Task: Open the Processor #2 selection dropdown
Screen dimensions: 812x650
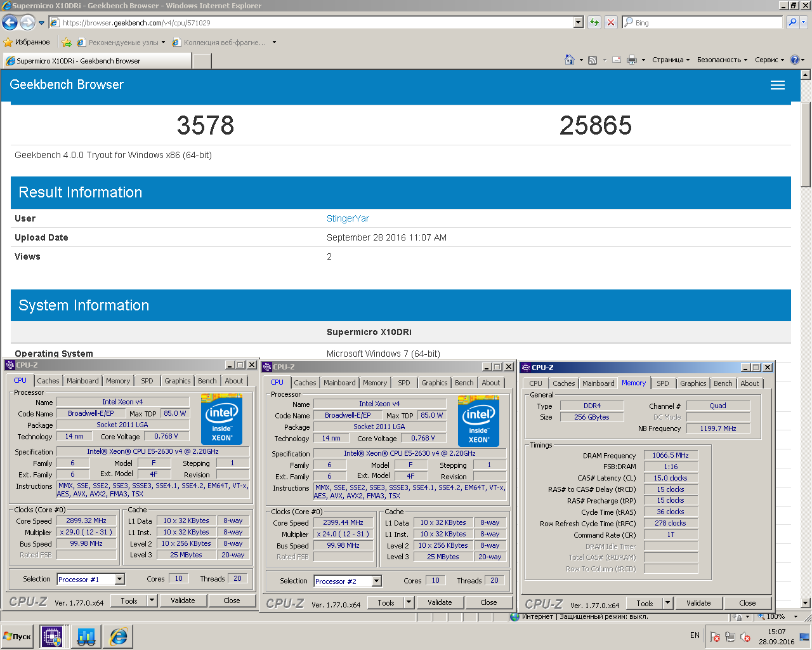Action: [376, 581]
